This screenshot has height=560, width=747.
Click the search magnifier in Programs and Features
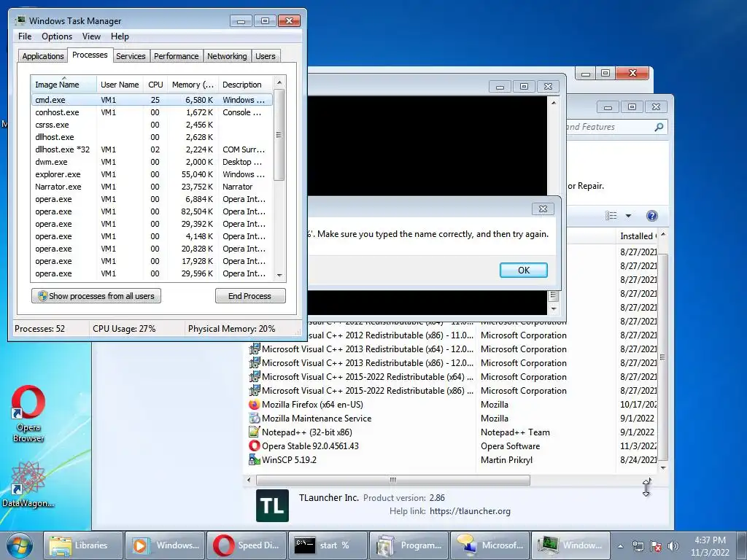(659, 127)
